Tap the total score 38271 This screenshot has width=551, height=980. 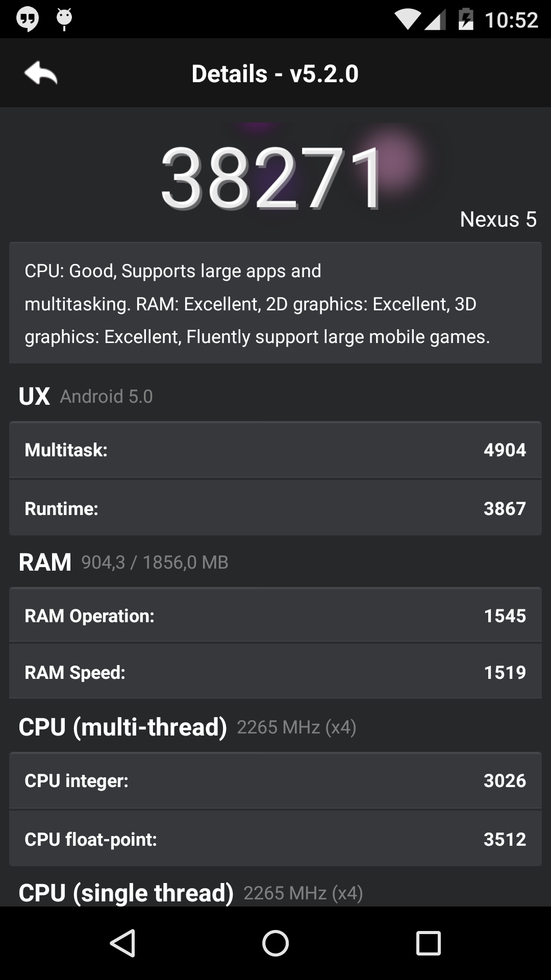tap(271, 177)
